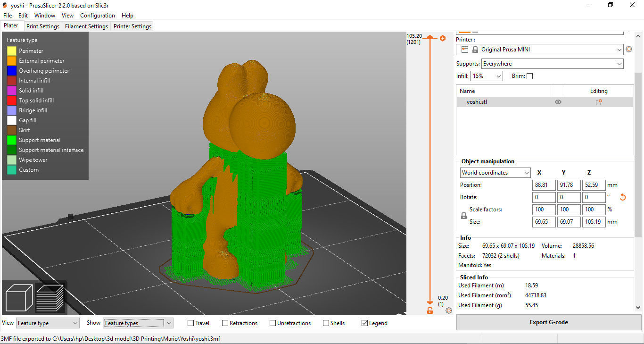
Task: Click the Wipe tower legend swatch
Action: [x=11, y=160]
